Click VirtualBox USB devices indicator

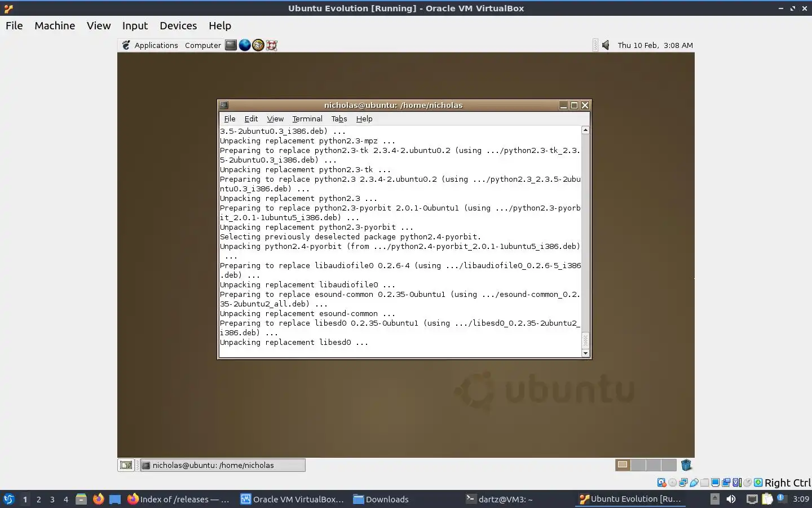(x=694, y=483)
